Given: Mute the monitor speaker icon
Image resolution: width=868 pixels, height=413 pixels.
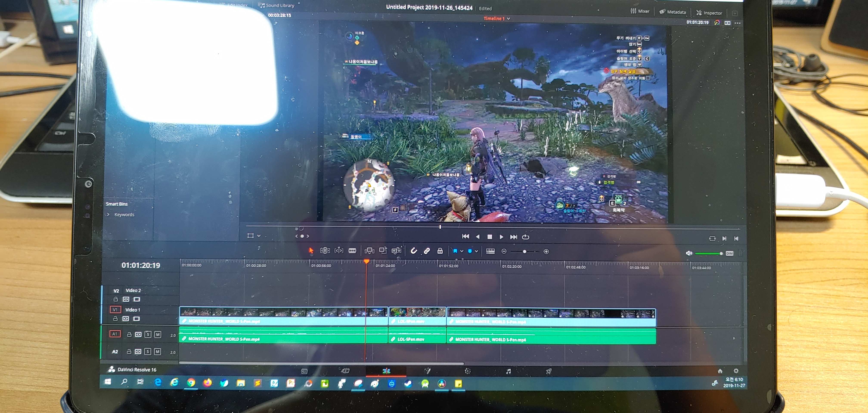Looking at the screenshot, I should pos(689,253).
